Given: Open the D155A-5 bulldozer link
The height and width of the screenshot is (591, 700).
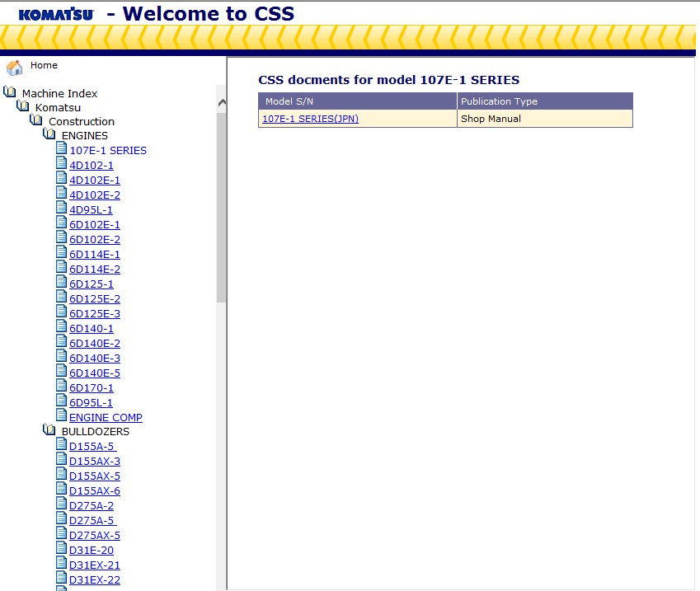Looking at the screenshot, I should [93, 447].
